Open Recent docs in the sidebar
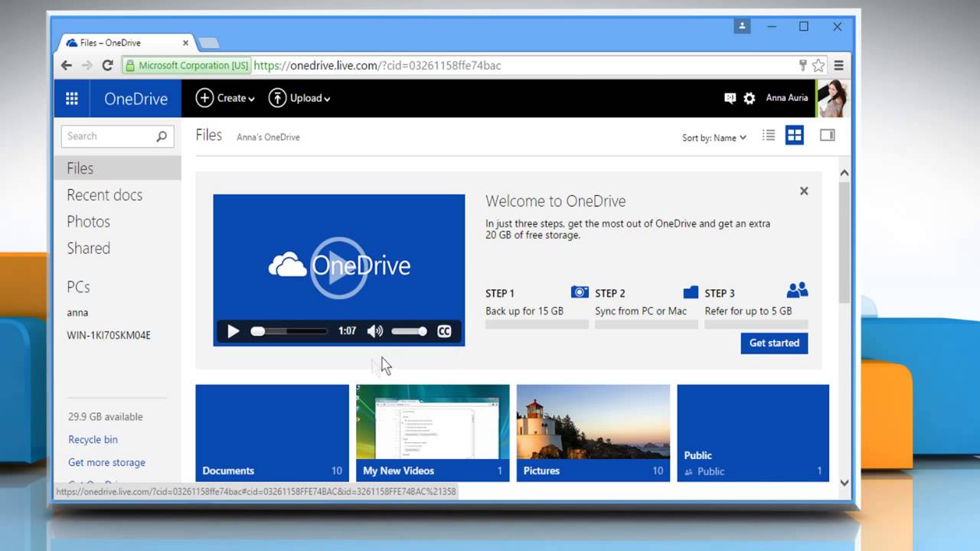The width and height of the screenshot is (980, 551). (x=105, y=195)
